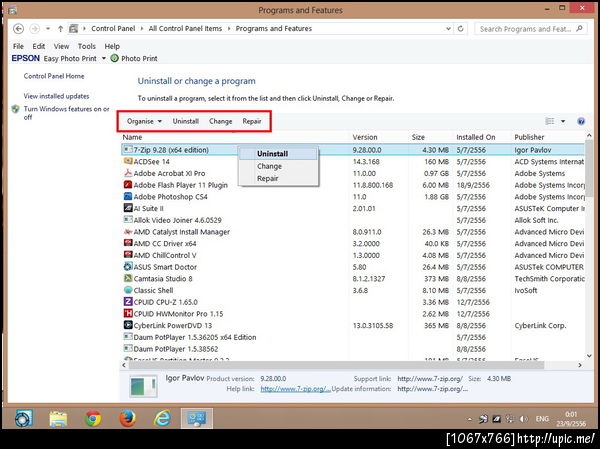Sort by the Size column header

[418, 137]
